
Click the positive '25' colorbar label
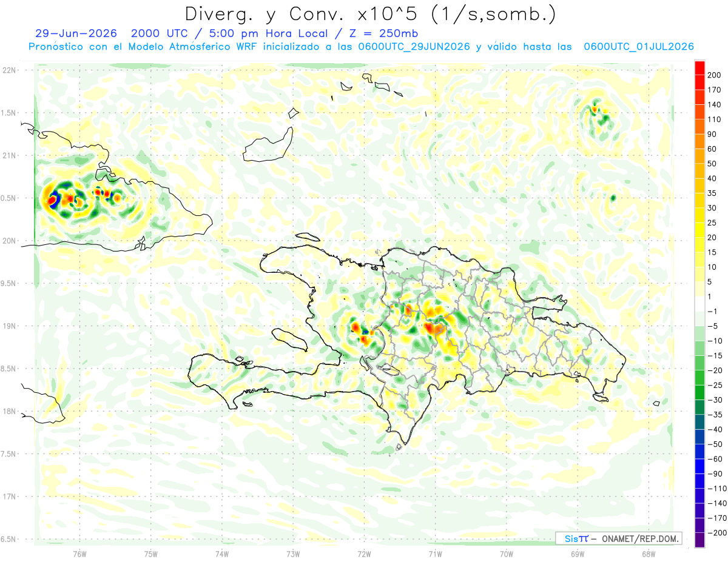pos(712,222)
